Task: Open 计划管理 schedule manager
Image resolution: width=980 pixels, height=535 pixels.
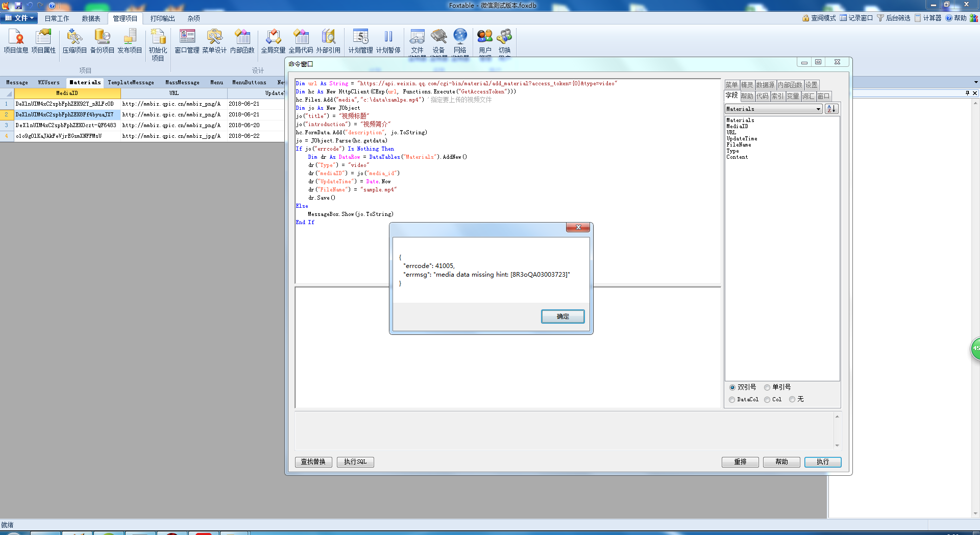Action: coord(360,41)
